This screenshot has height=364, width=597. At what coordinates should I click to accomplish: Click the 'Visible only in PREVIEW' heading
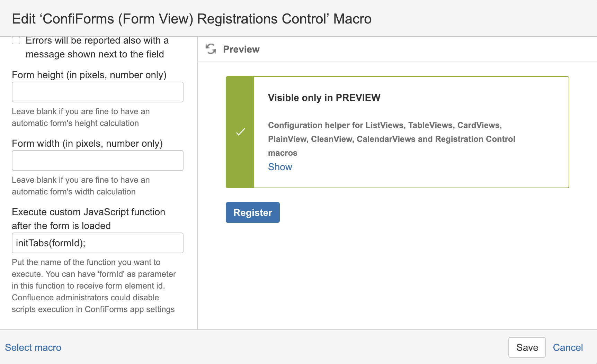(x=324, y=98)
